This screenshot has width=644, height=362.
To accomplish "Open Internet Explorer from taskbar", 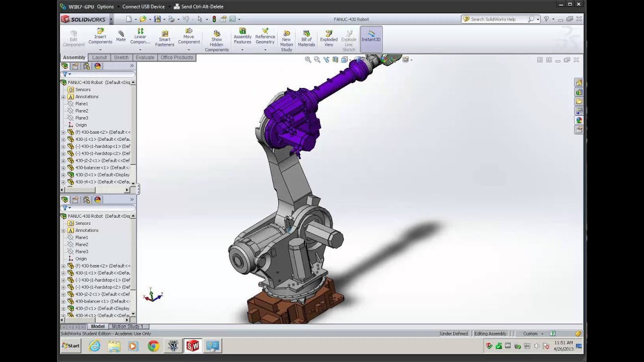I will [95, 346].
